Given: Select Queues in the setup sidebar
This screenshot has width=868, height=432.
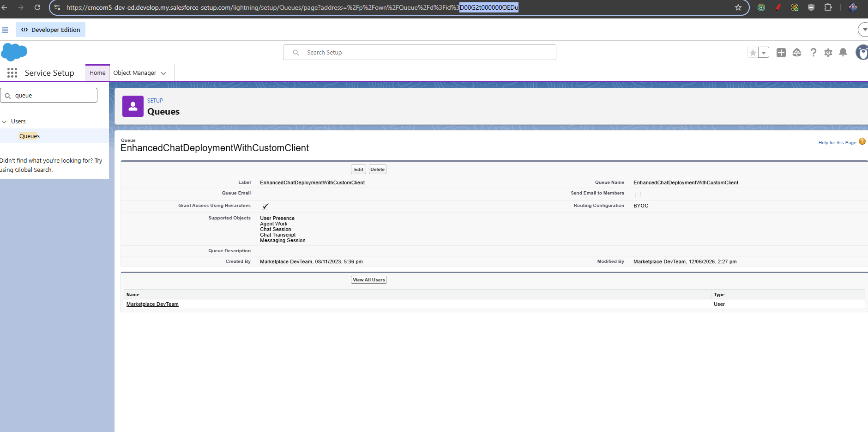Looking at the screenshot, I should (x=30, y=136).
